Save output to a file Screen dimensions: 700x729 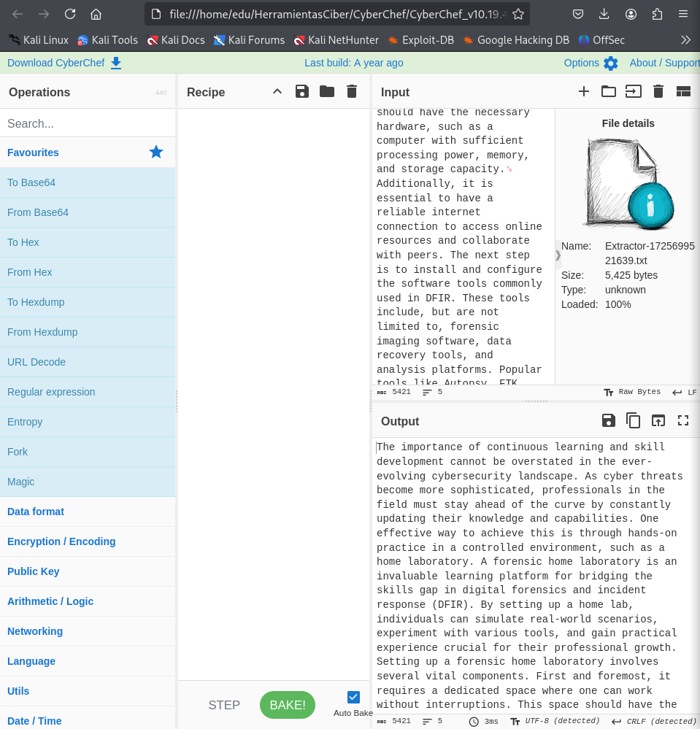coord(608,421)
